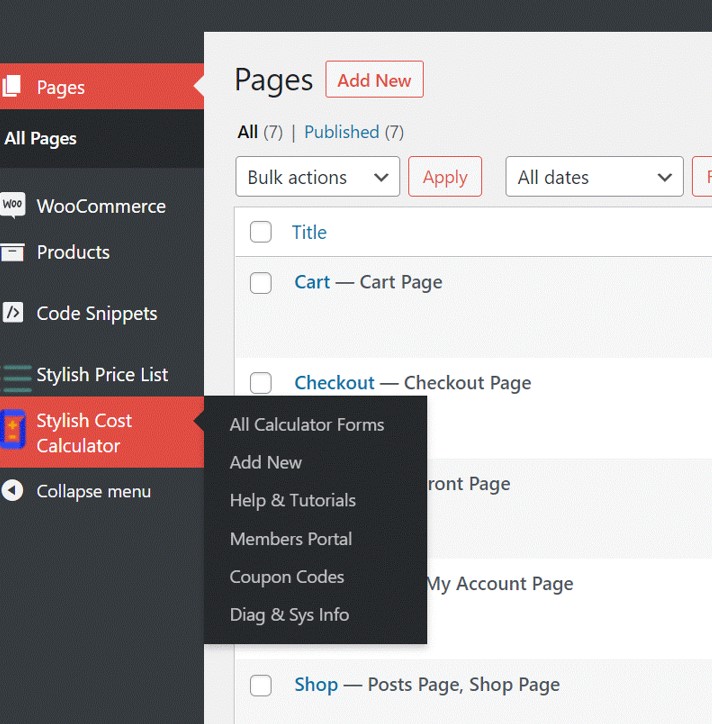Viewport: 712px width, 724px height.
Task: Open Diag & Sys Info submenu item
Action: [290, 615]
